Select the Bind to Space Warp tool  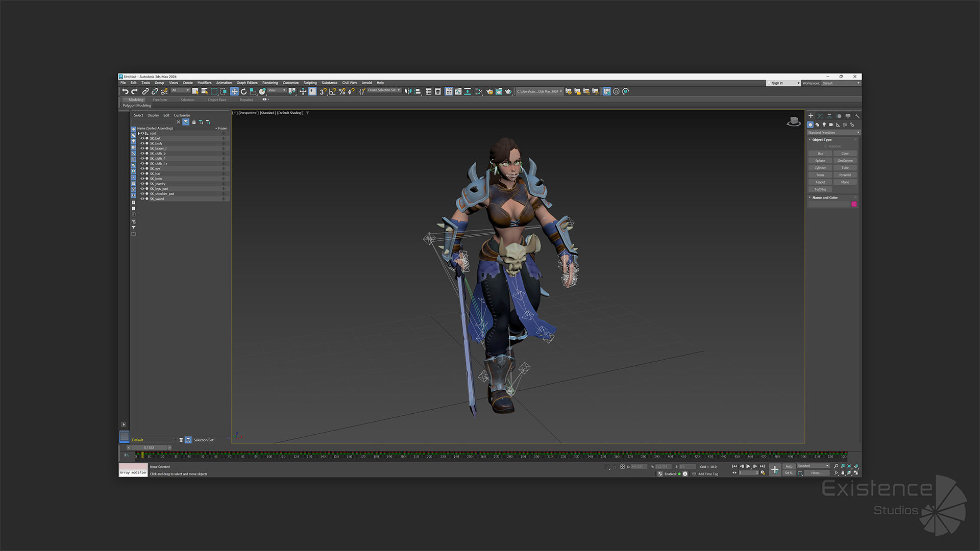pos(164,92)
